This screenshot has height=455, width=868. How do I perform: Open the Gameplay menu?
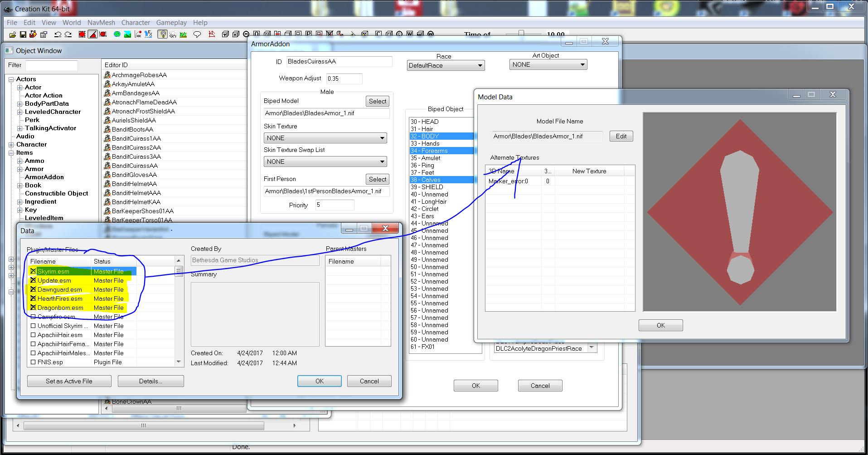click(x=171, y=23)
